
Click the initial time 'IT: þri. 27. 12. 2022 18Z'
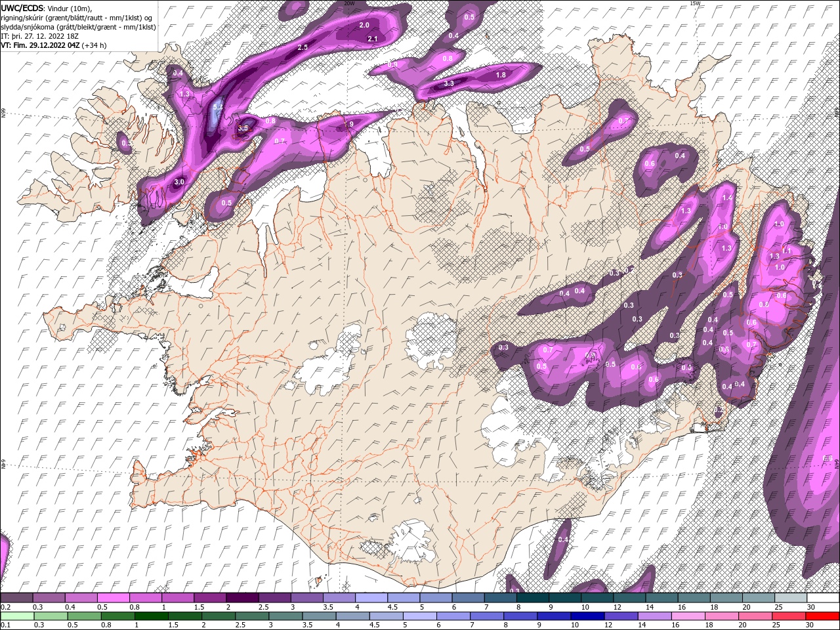click(x=41, y=36)
